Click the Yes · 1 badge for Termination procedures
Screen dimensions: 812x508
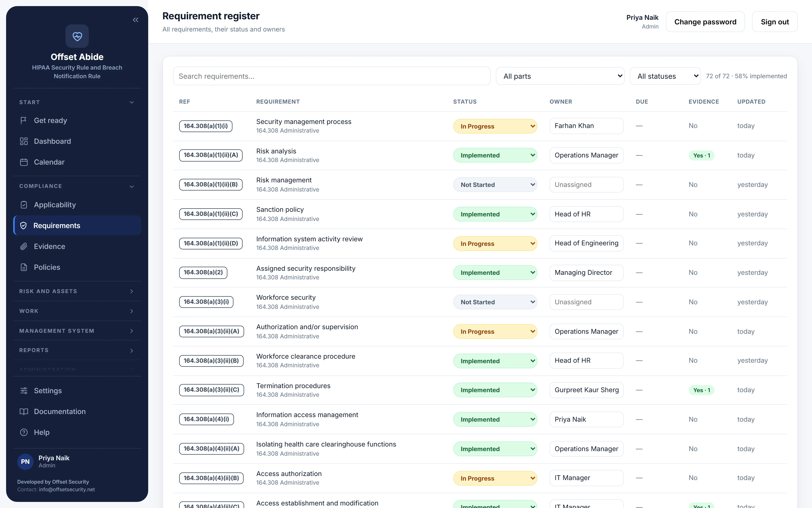[x=701, y=390]
